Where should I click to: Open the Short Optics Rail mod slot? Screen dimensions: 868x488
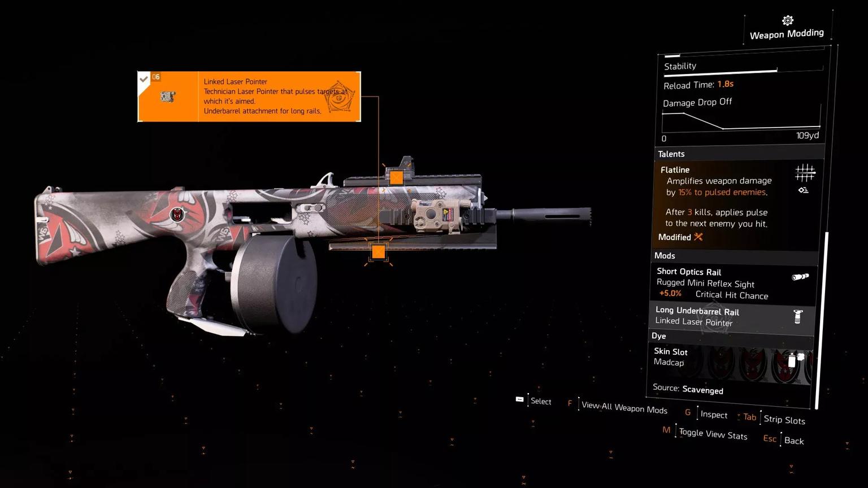734,283
